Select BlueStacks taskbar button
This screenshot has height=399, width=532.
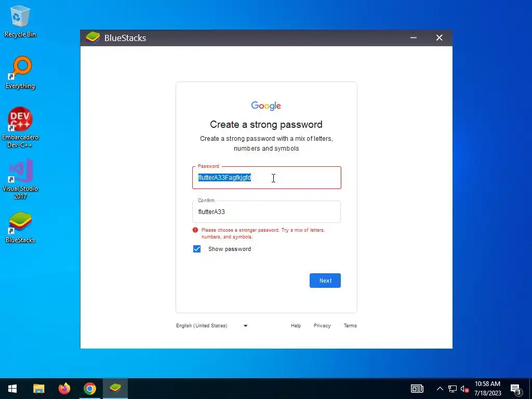[115, 389]
